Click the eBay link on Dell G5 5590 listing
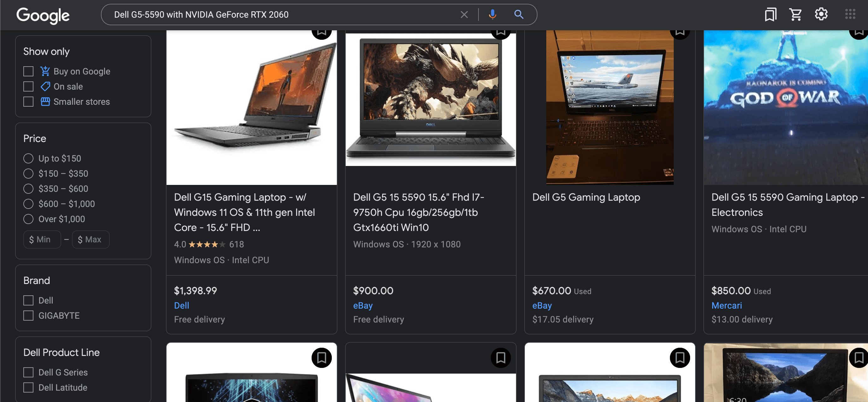This screenshot has width=868, height=402. tap(363, 305)
